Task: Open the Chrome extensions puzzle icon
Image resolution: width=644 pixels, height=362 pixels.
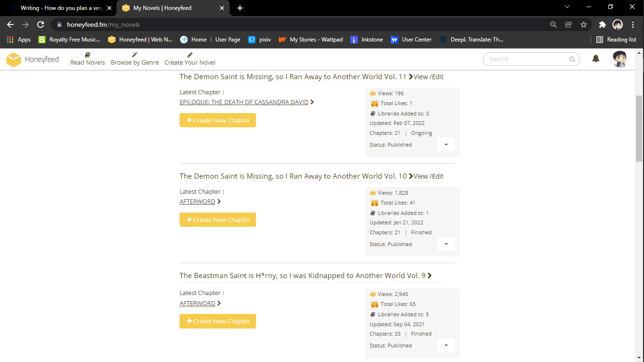Action: [x=602, y=25]
